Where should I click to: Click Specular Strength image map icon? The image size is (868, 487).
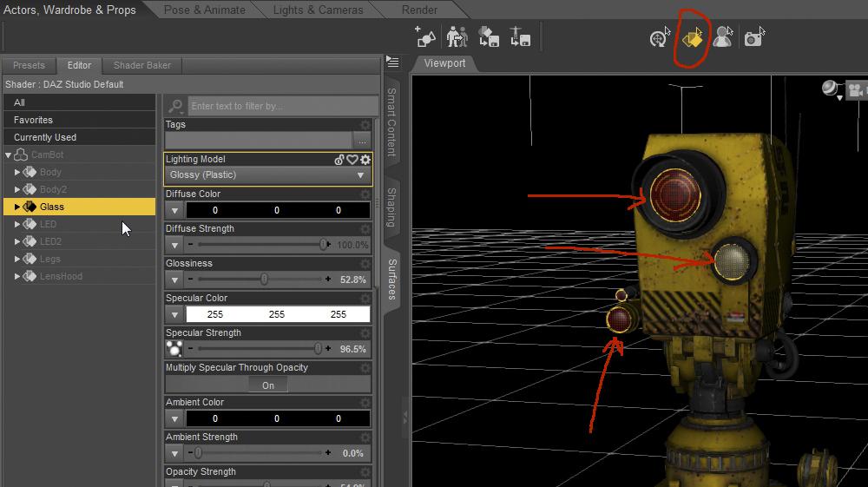[174, 349]
